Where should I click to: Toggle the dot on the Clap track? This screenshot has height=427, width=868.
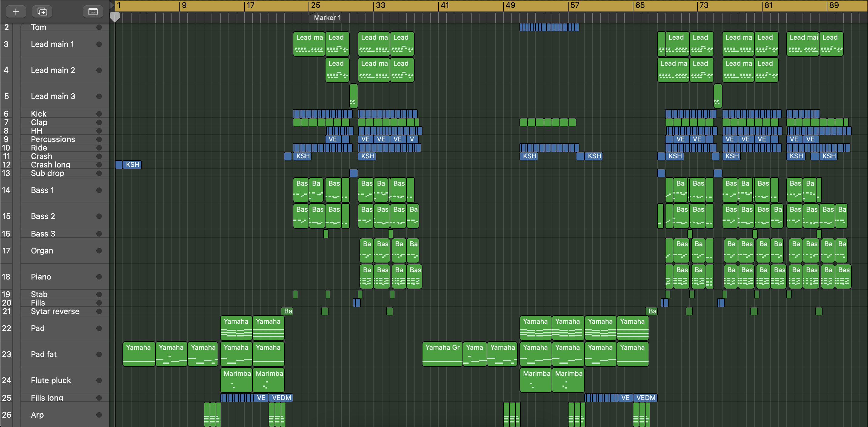coord(99,122)
